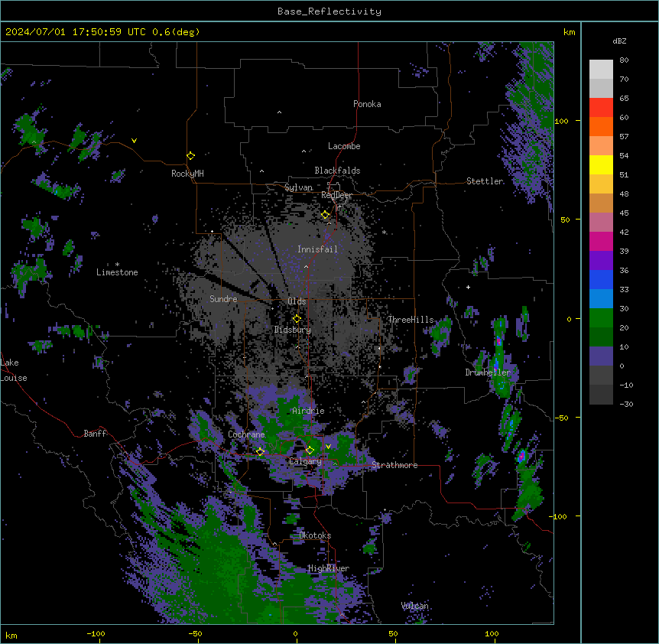Select the yellow 54-51 dBZ legend swatch

point(601,164)
